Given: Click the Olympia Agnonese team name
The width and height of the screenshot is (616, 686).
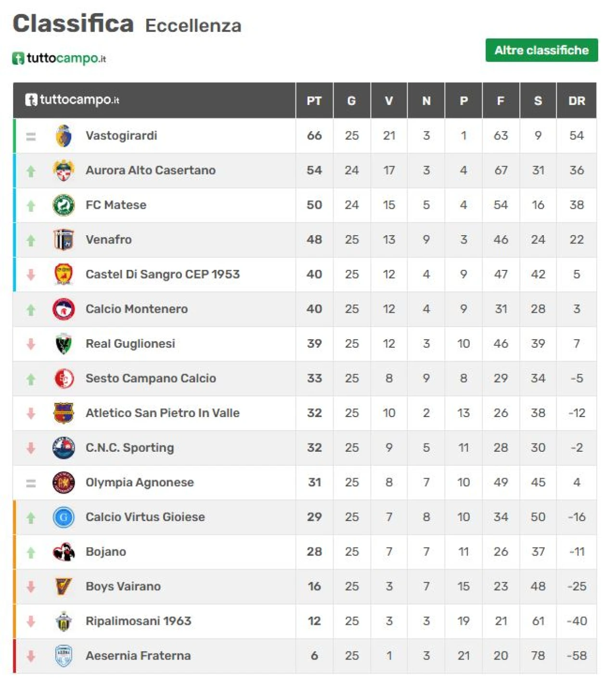Looking at the screenshot, I should 140,483.
